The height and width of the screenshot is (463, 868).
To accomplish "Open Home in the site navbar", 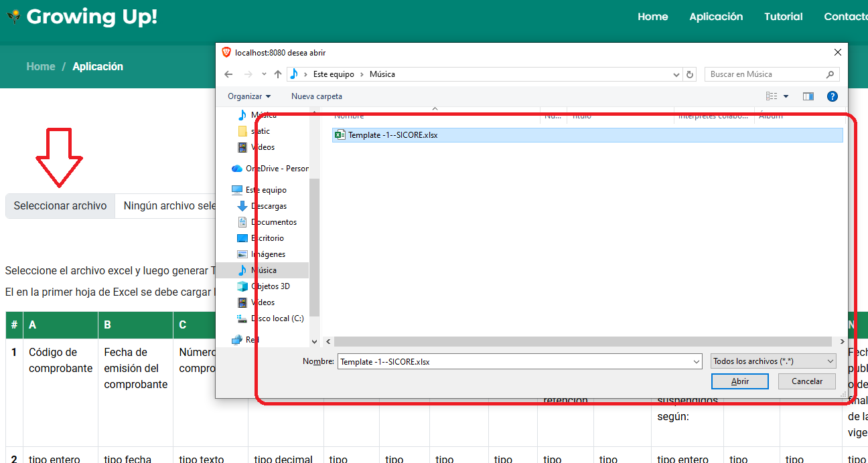I will coord(652,17).
